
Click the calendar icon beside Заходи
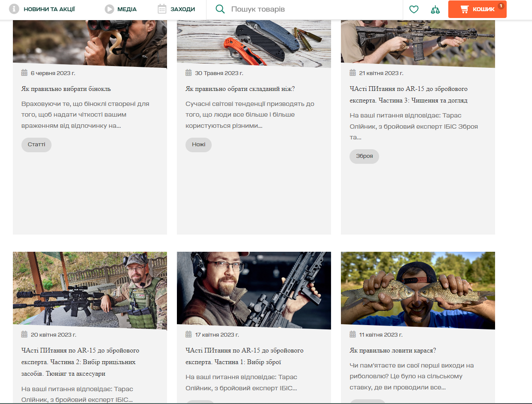[x=162, y=9]
